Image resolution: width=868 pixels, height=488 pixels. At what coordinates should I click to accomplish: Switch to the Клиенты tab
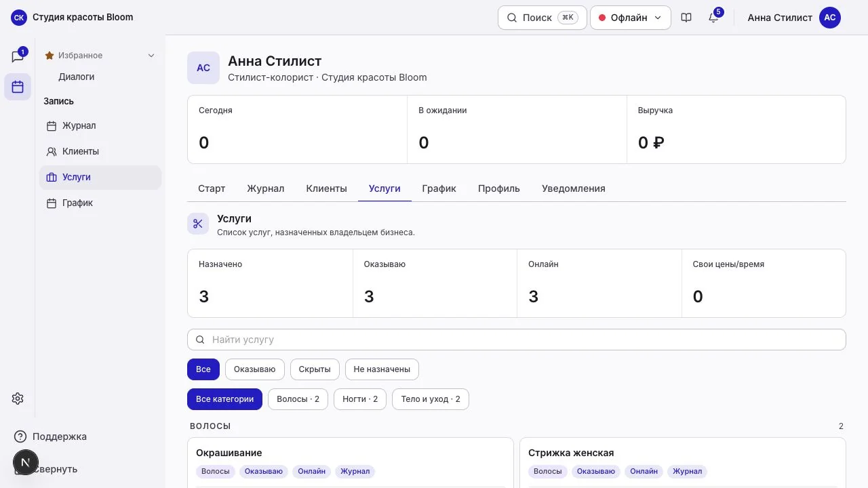327,188
